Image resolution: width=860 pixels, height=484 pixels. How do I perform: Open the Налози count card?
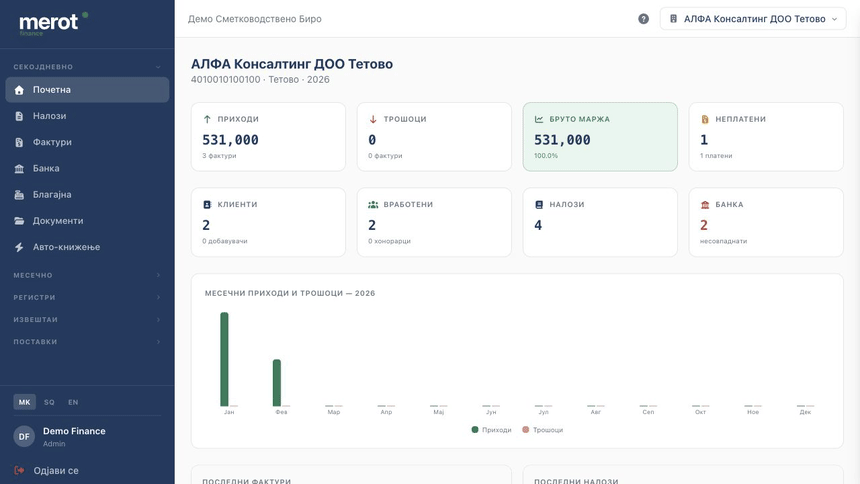(x=600, y=222)
